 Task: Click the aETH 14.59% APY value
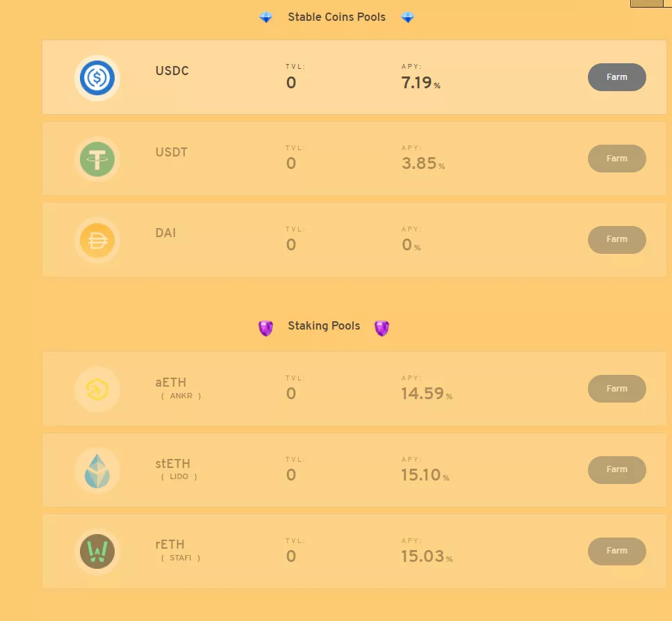[425, 394]
